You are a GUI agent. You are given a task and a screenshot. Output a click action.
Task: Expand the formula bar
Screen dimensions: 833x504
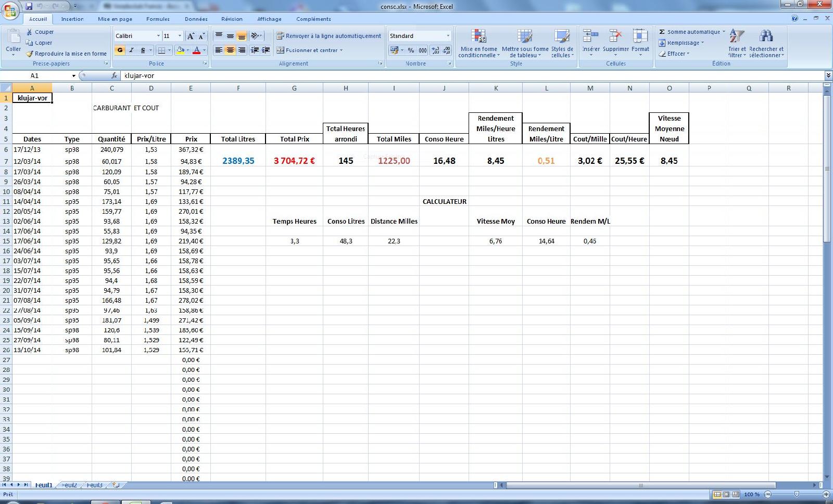coord(828,76)
